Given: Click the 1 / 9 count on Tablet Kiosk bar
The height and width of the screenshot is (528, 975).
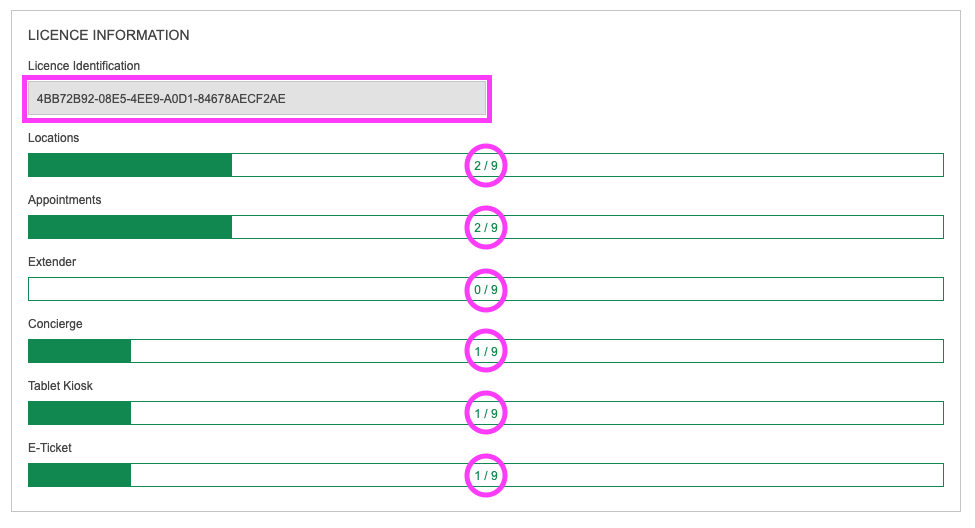Looking at the screenshot, I should 486,414.
